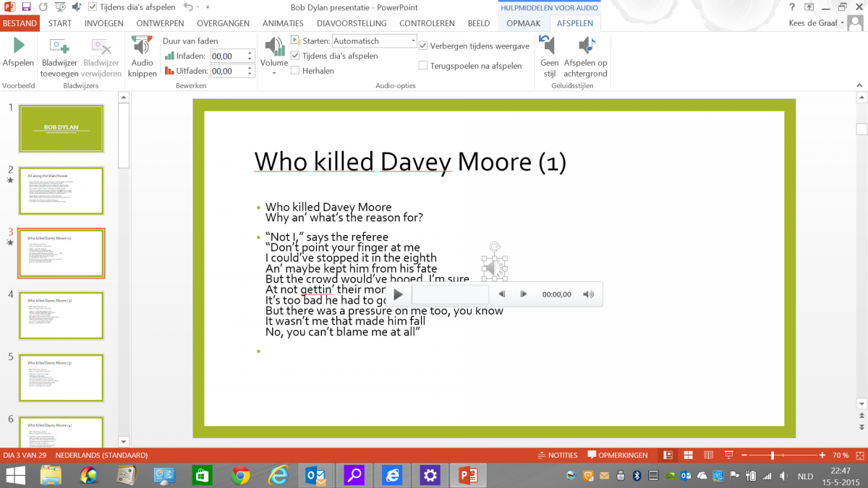The image size is (868, 488).
Task: Increase the Infaden value with the up arrow
Action: (x=250, y=53)
